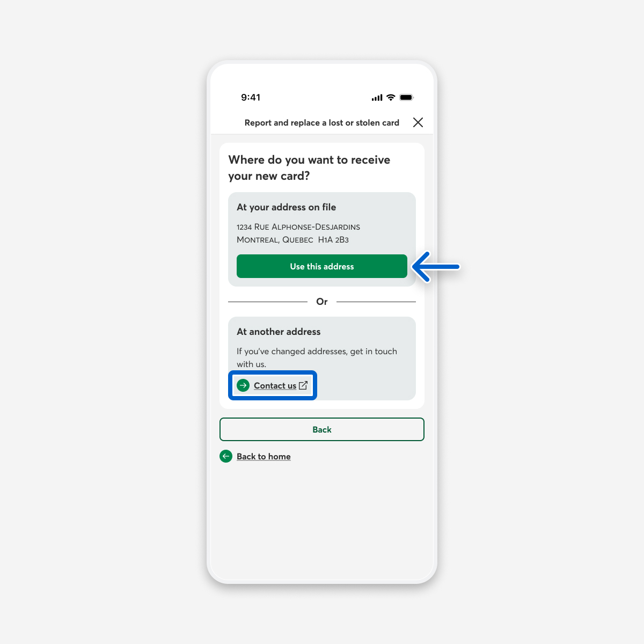The width and height of the screenshot is (644, 644).
Task: Click the If you've changed addresses description text
Action: coord(317,357)
